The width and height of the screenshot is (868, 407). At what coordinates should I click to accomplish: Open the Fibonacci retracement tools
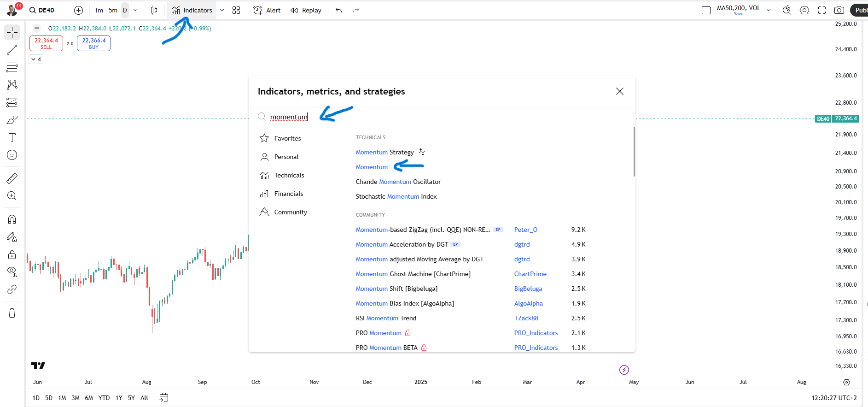pos(12,67)
